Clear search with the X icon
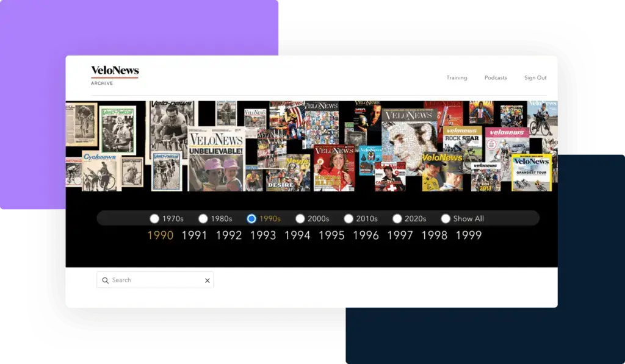 (208, 280)
